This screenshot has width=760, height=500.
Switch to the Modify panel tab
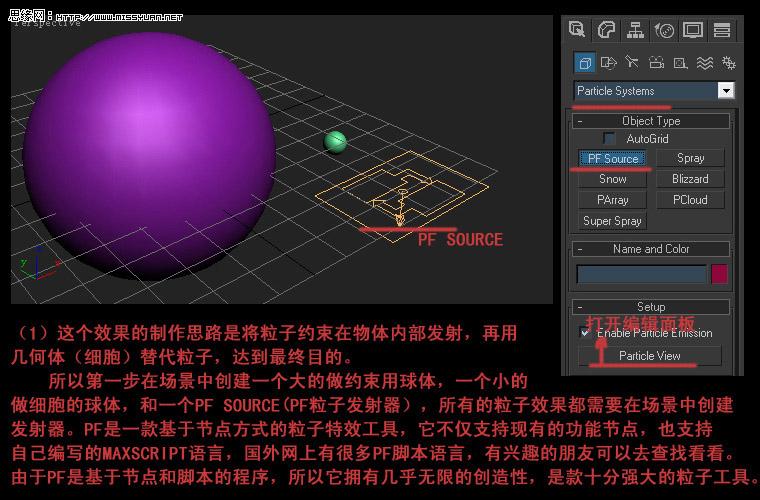(606, 29)
